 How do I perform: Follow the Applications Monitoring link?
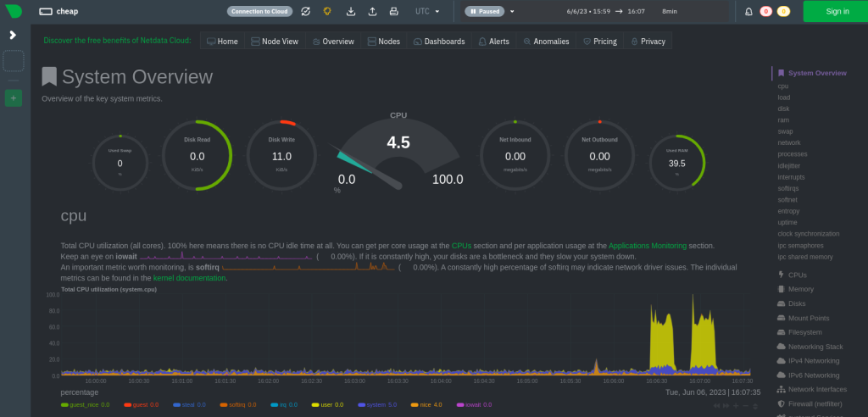[648, 245]
